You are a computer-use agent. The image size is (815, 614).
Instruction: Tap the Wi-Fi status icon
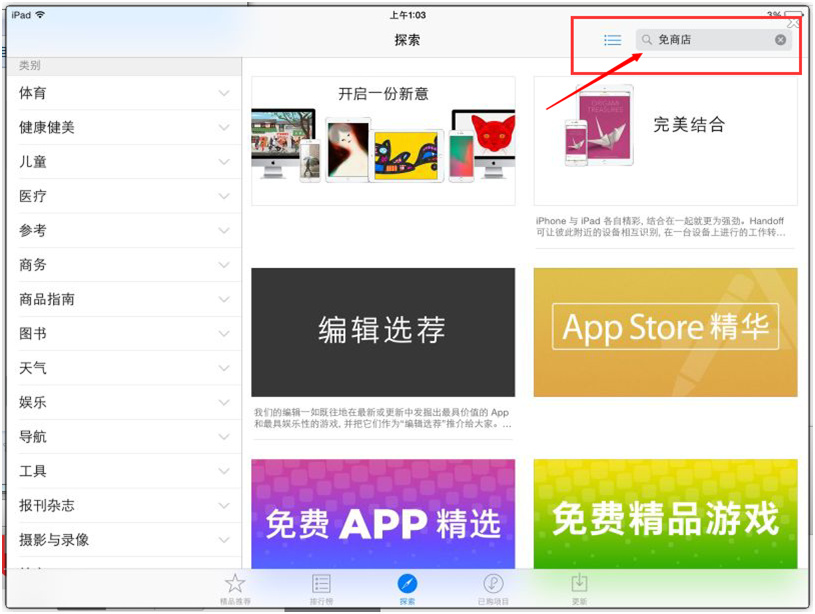click(40, 15)
